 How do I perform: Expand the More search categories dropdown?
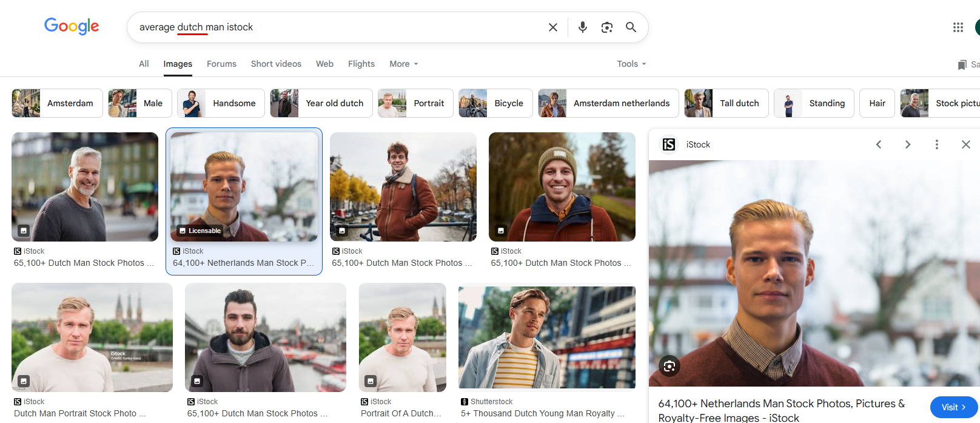click(x=403, y=64)
